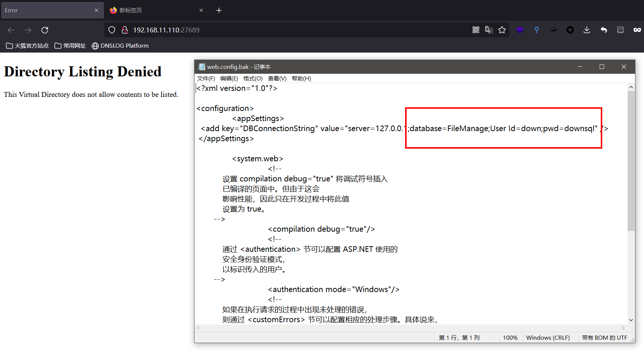Screen dimensions: 644x352
Task: Click the </appSettings> closing tag line
Action: [x=226, y=139]
